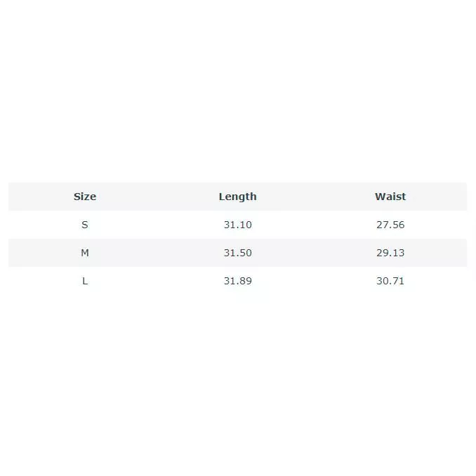Click gray M row between M and 31.50
The image size is (476, 476).
[x=157, y=253]
